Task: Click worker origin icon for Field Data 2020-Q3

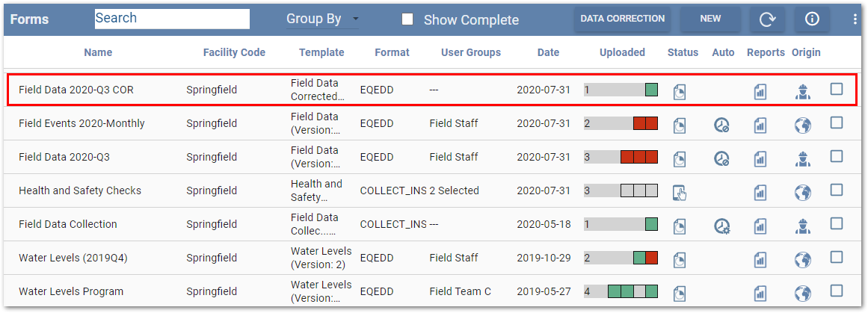Action: [x=802, y=158]
